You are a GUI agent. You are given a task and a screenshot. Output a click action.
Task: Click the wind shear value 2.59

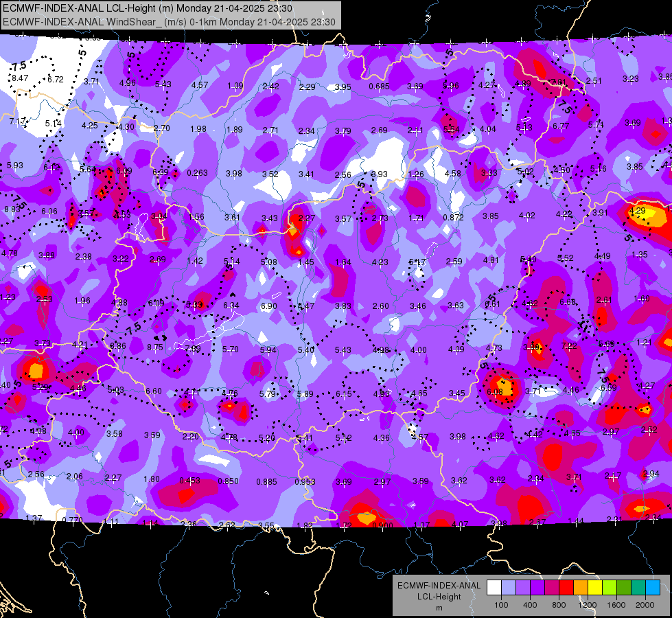(x=454, y=261)
